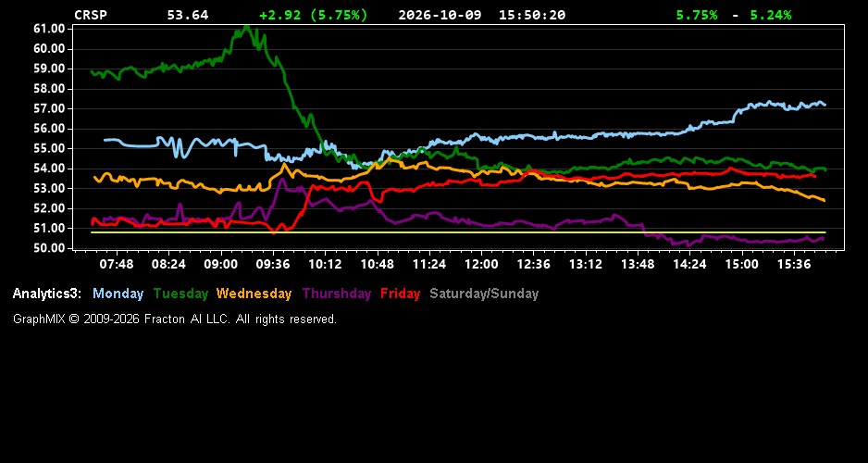Viewport: 868px width, 463px height.
Task: Click the 5.24% range low value
Action: [x=771, y=15]
